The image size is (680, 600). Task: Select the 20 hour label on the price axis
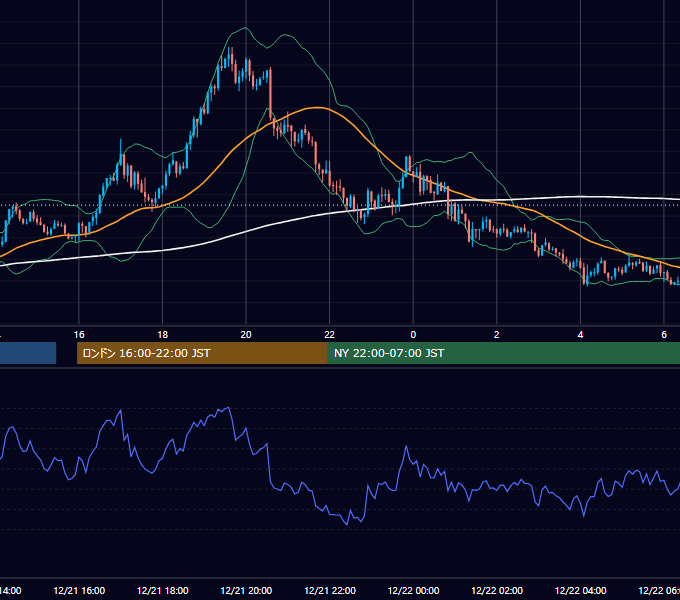point(246,335)
